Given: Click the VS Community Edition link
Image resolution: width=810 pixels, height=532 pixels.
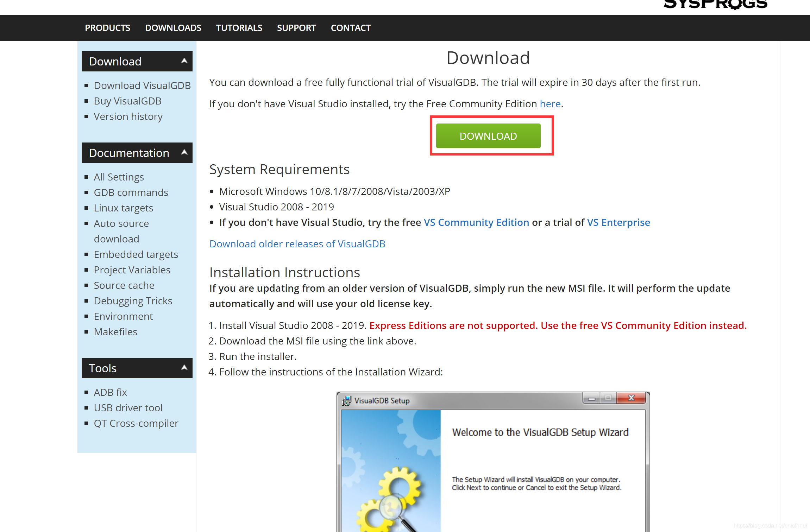Looking at the screenshot, I should (x=476, y=222).
